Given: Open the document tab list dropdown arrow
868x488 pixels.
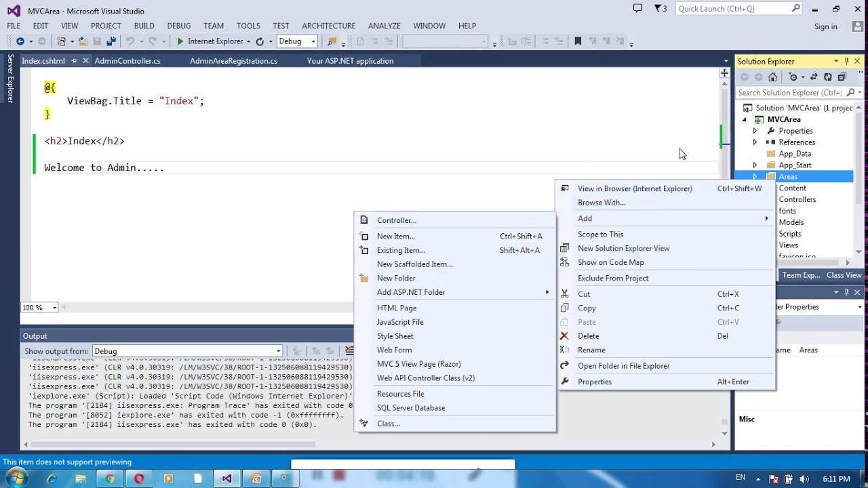Looking at the screenshot, I should pyautogui.click(x=726, y=61).
